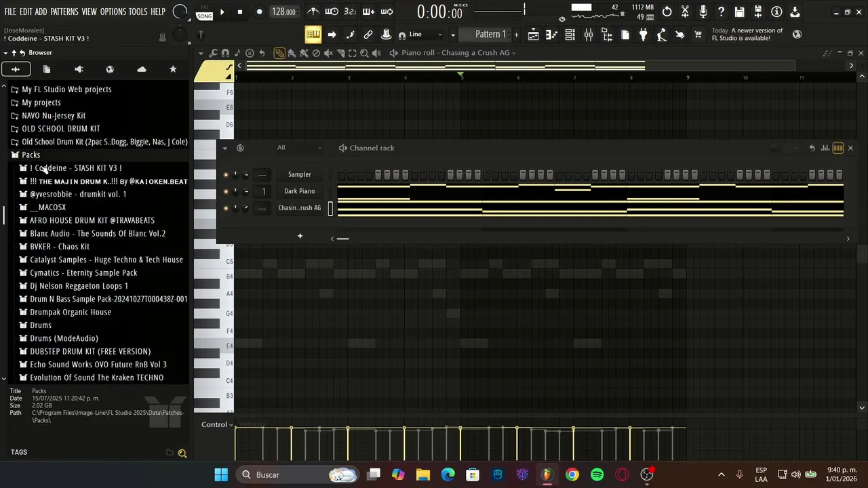Screen dimensions: 868x488
Task: Toggle wait for input to start
Action: click(x=332, y=12)
